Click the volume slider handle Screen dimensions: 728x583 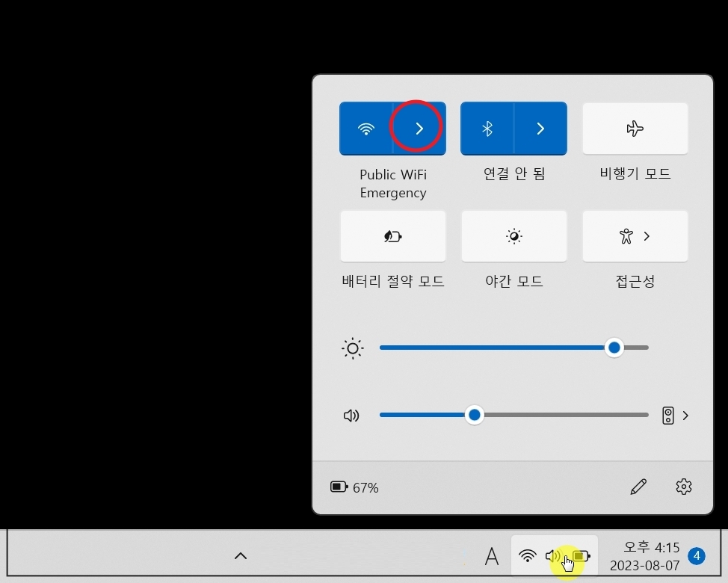pos(475,415)
